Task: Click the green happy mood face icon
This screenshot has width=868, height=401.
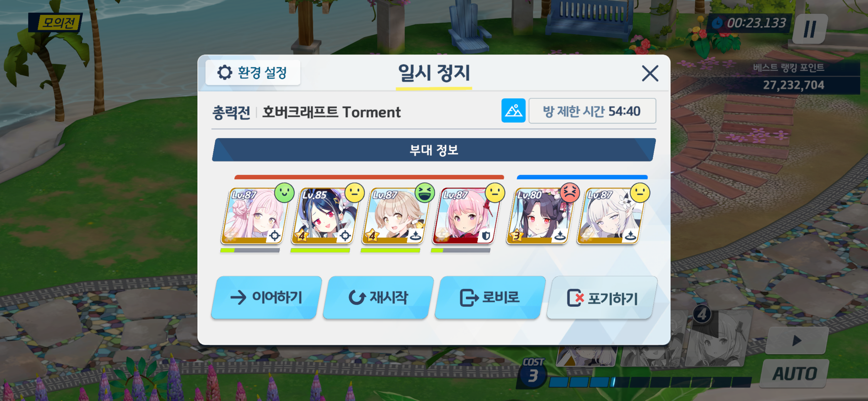Action: pos(284,193)
